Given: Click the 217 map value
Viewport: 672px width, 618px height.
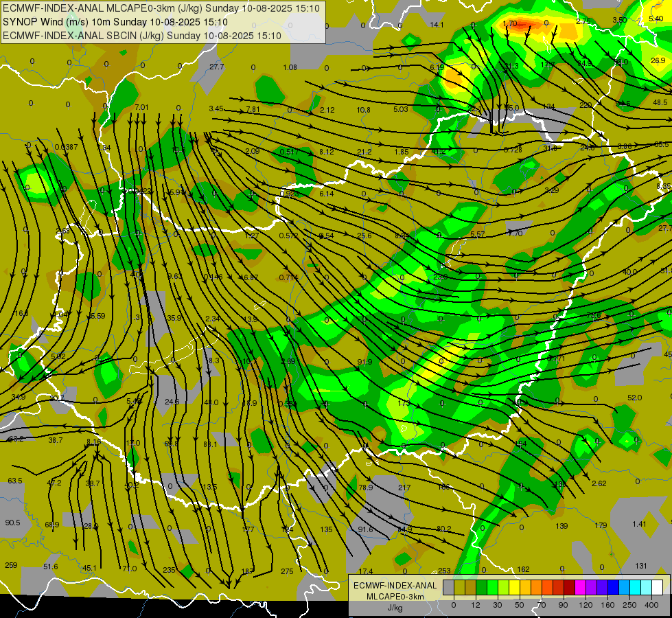Looking at the screenshot, I should click(404, 488).
